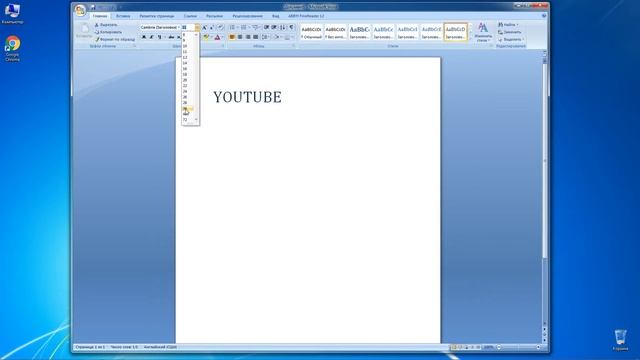The image size is (640, 360).
Task: Switch to the ABBYY FineReader 12 tab
Action: click(x=306, y=16)
